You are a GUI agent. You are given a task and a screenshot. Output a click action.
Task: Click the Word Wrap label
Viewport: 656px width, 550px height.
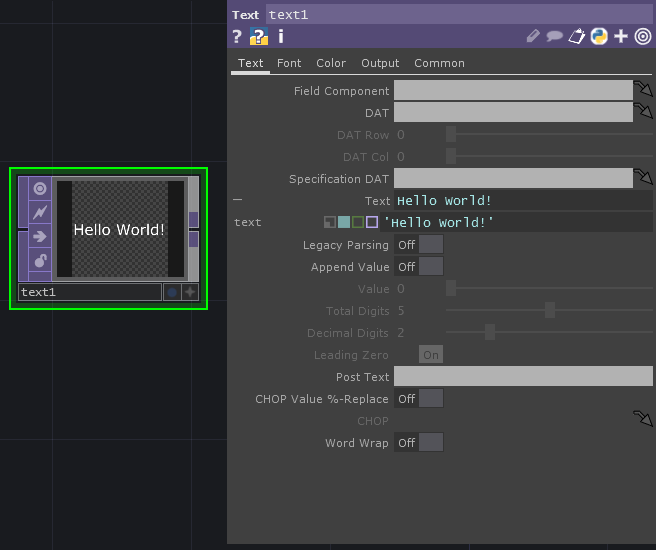tap(357, 443)
